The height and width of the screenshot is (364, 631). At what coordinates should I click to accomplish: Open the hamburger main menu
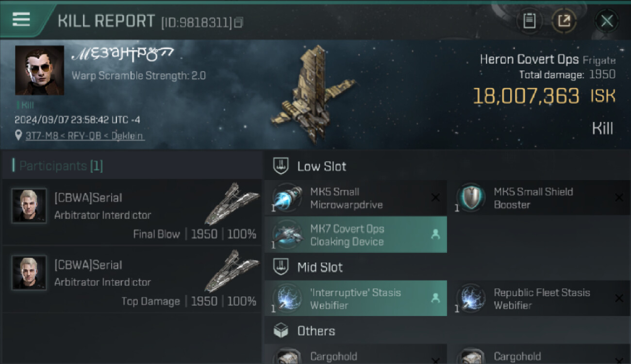point(21,19)
